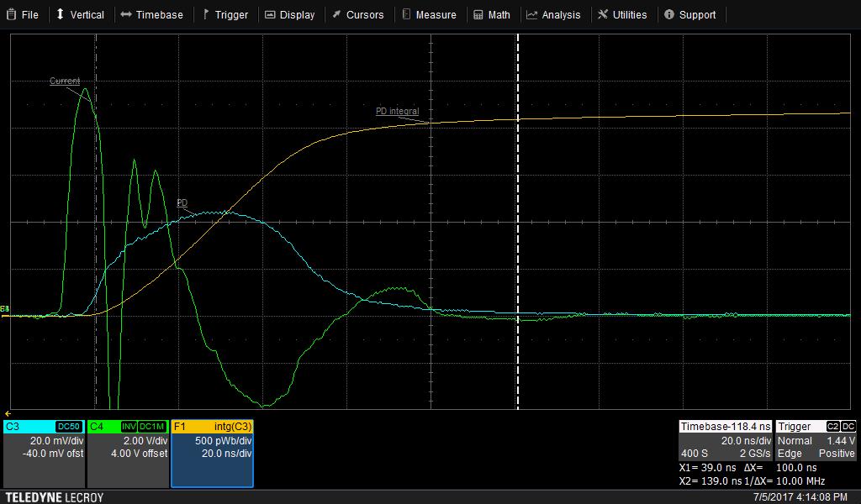861x504 pixels.
Task: Click the 'ΔX= 100.0 ns' cursor readout
Action: [x=780, y=468]
